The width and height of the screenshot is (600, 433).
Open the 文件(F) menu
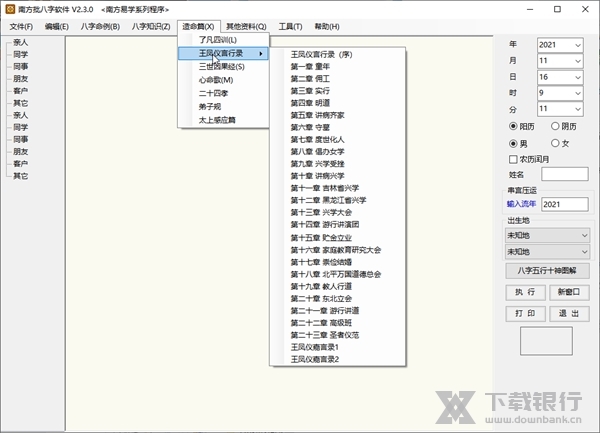[x=21, y=27]
